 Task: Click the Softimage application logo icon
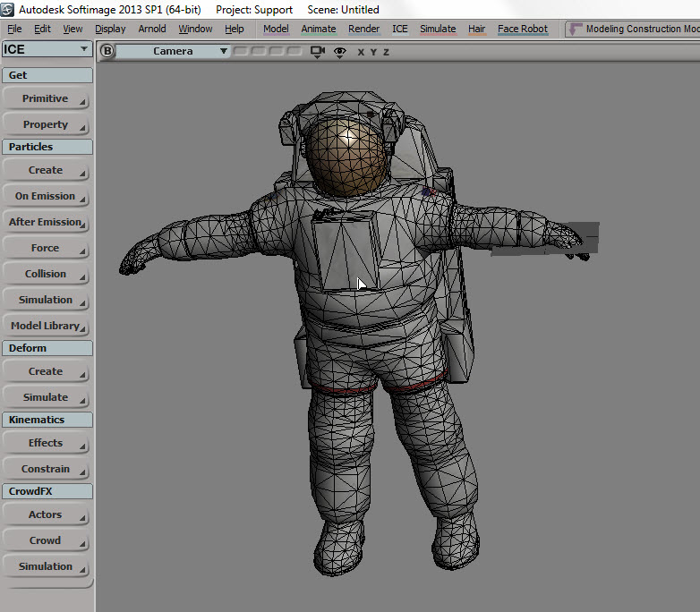tap(9, 10)
